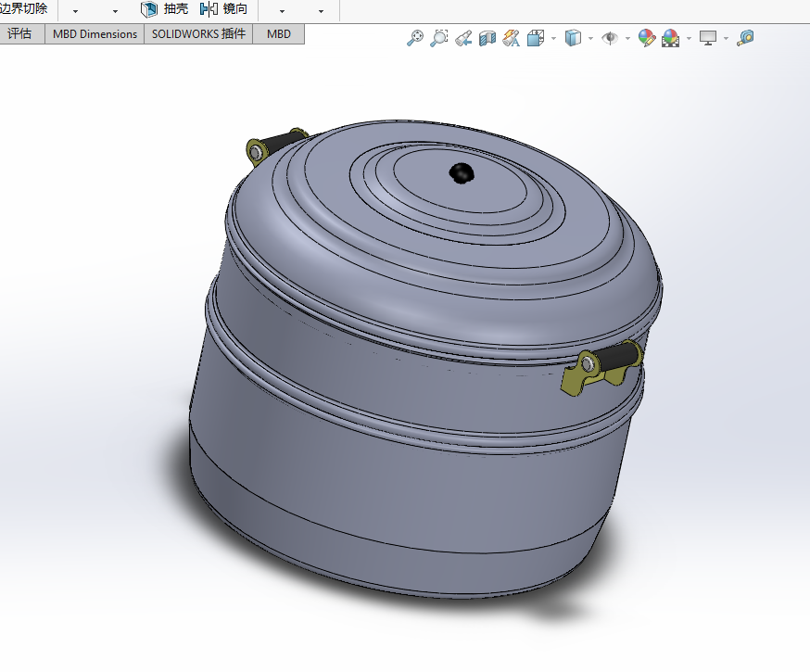Click the tape measure icon in the view toolbar
The height and width of the screenshot is (672, 810).
coord(745,38)
